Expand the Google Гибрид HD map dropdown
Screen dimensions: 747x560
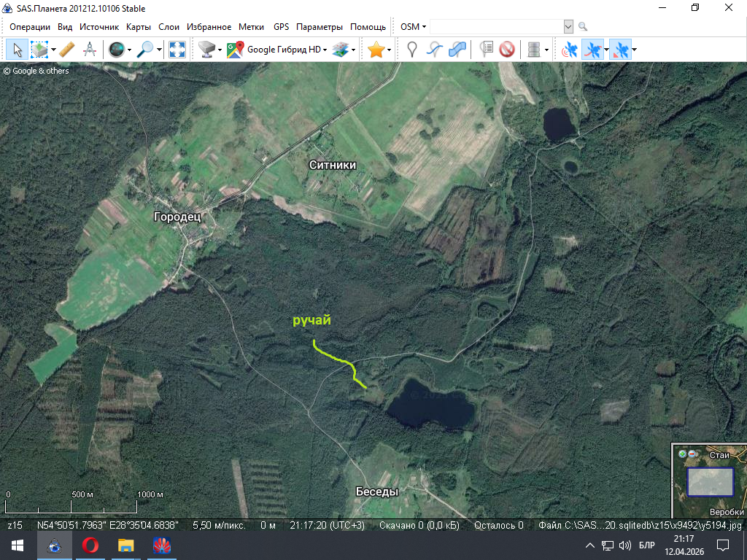(x=324, y=50)
